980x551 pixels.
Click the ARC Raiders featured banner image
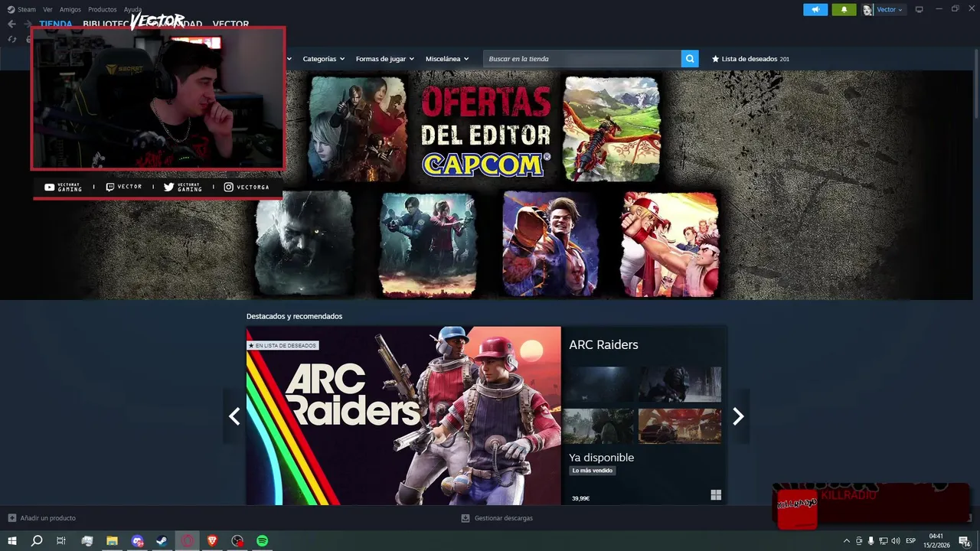[403, 416]
